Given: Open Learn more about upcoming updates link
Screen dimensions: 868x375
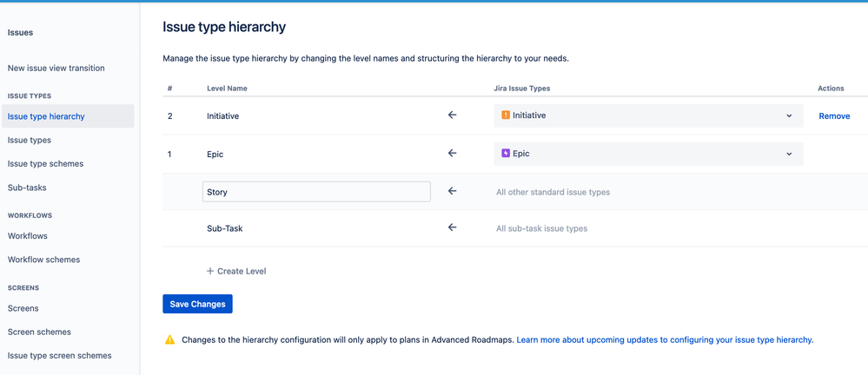Looking at the screenshot, I should point(665,339).
